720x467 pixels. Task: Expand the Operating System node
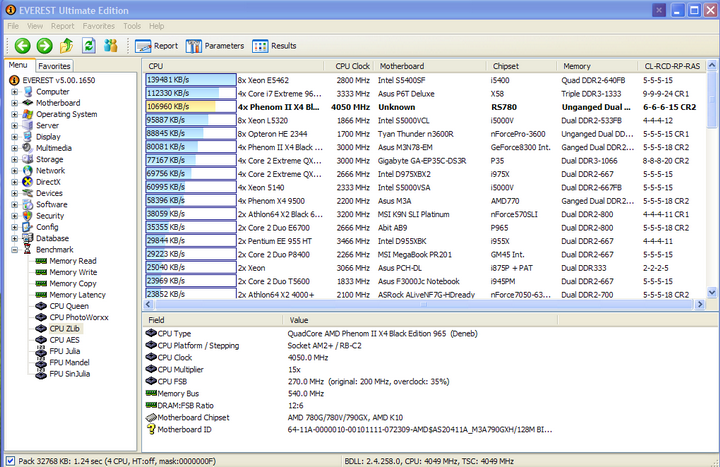tap(15, 114)
